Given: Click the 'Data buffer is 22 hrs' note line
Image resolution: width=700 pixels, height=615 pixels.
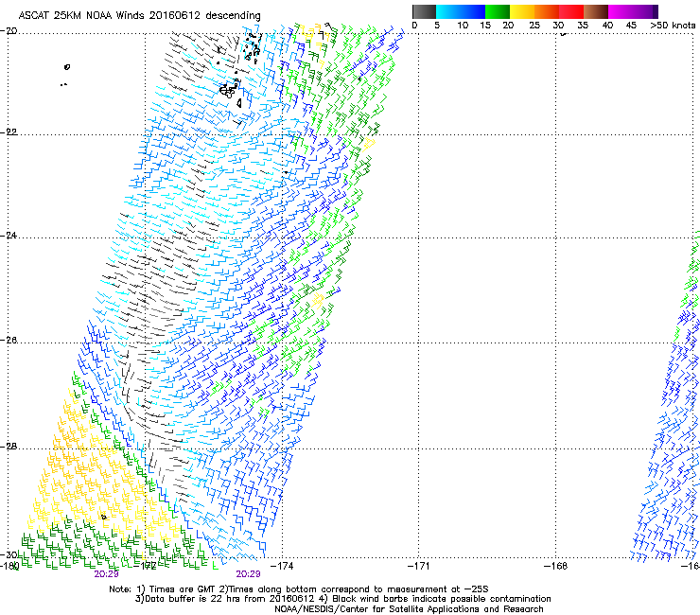Looking at the screenshot, I should [342, 599].
